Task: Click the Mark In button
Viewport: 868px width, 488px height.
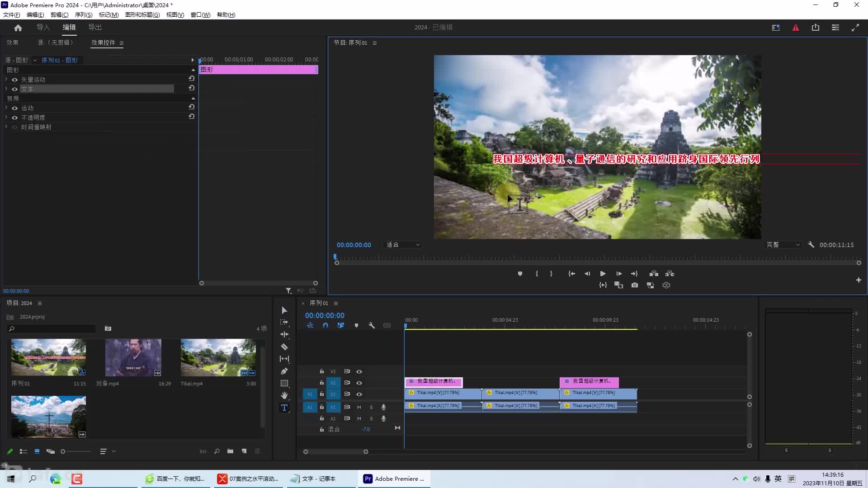Action: pos(537,273)
